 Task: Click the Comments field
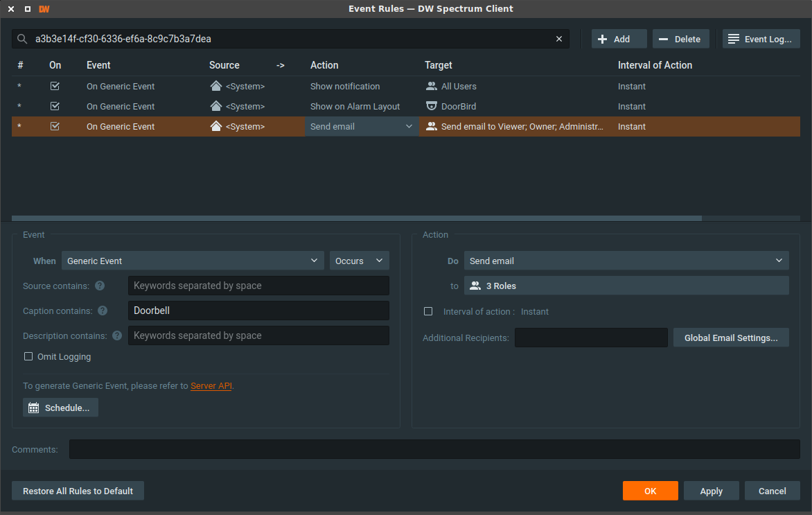tap(434, 449)
